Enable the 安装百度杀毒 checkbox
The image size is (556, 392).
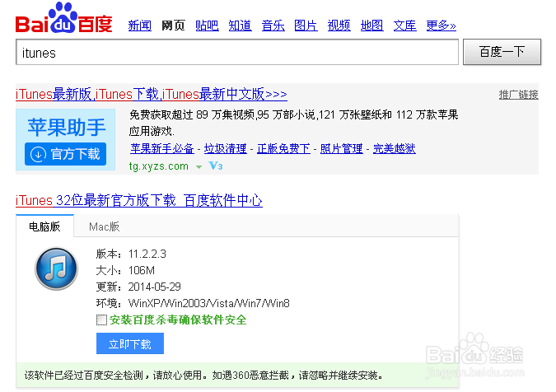pos(101,320)
